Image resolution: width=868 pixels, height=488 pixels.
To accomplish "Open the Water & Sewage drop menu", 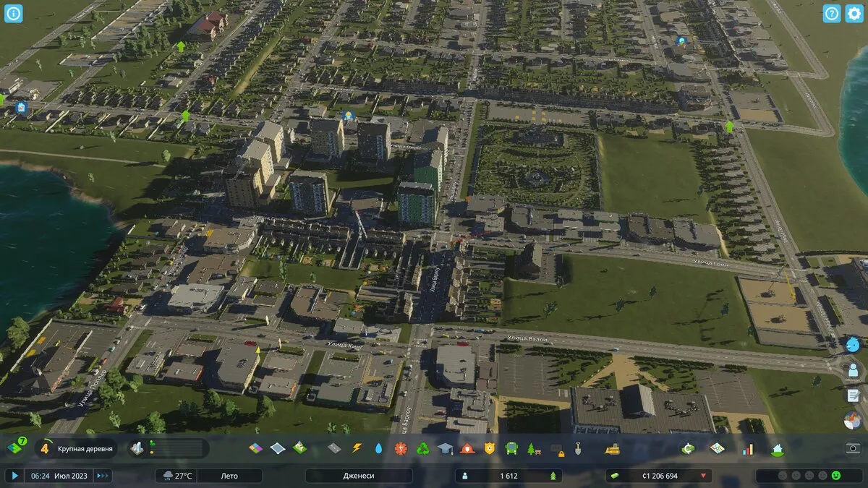I will (x=378, y=448).
